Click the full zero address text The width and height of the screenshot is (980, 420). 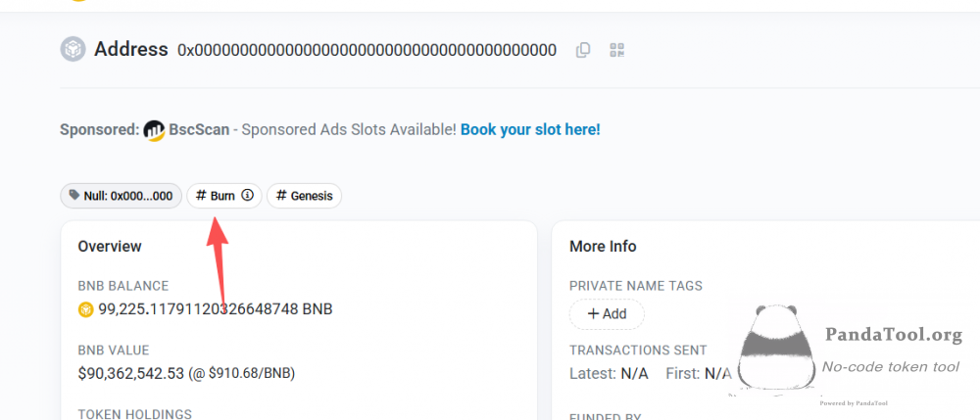(x=367, y=50)
